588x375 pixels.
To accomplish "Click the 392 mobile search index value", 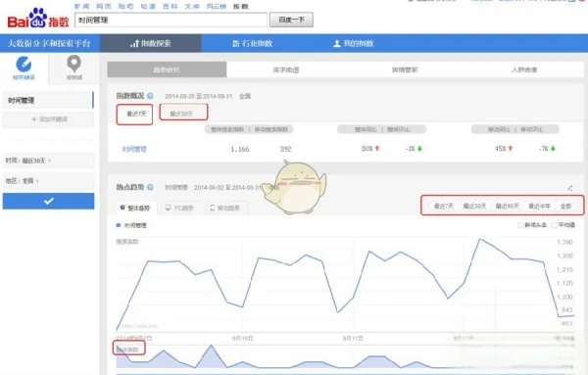I will pos(285,149).
